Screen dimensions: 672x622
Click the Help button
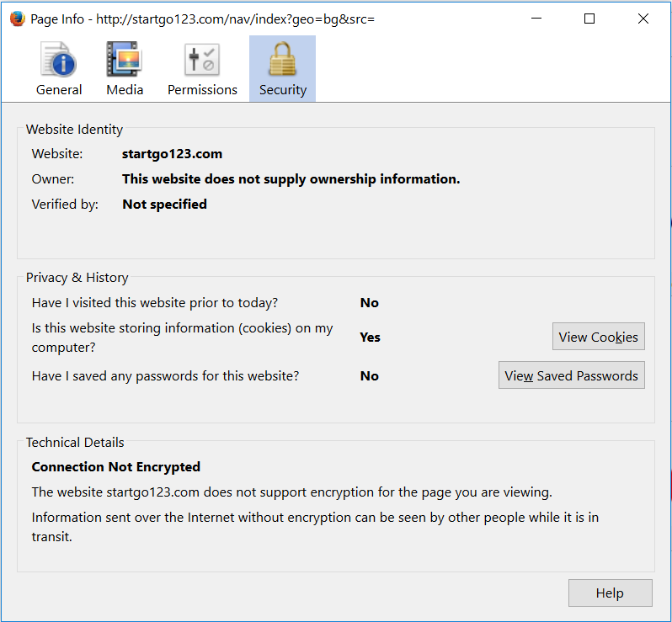pyautogui.click(x=610, y=593)
